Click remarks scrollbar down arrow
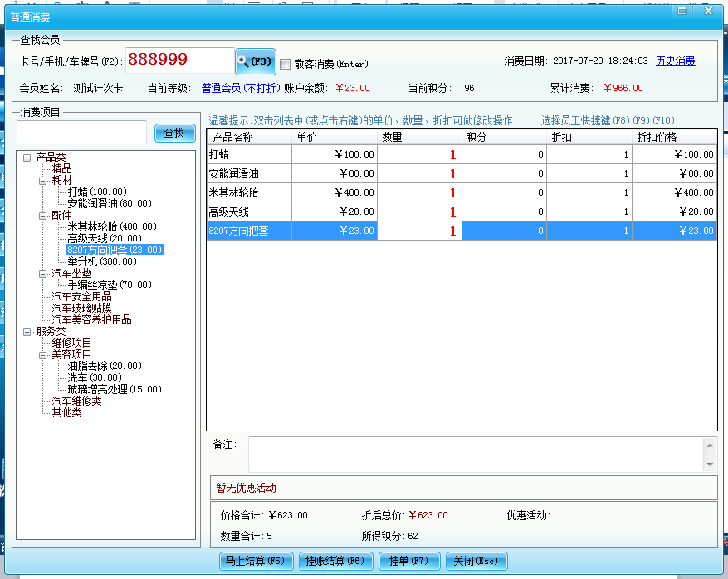Image resolution: width=728 pixels, height=579 pixels. click(x=710, y=465)
